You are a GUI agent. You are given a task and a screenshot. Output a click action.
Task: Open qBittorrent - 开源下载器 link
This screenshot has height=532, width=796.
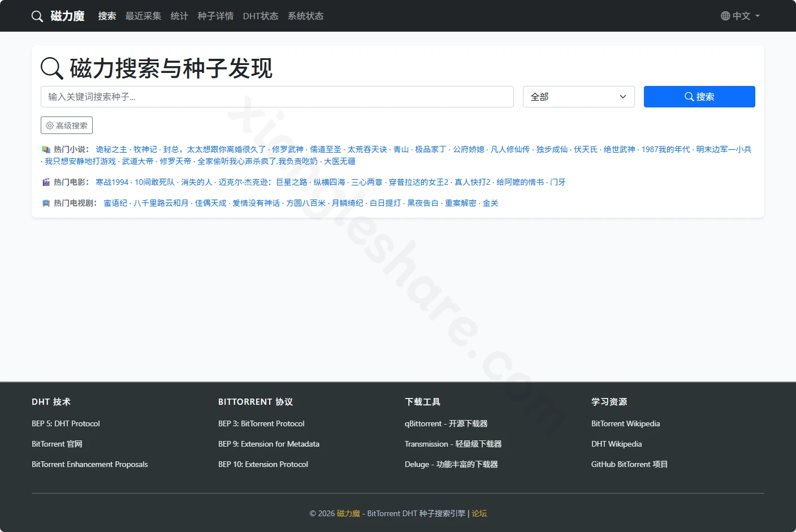[446, 423]
